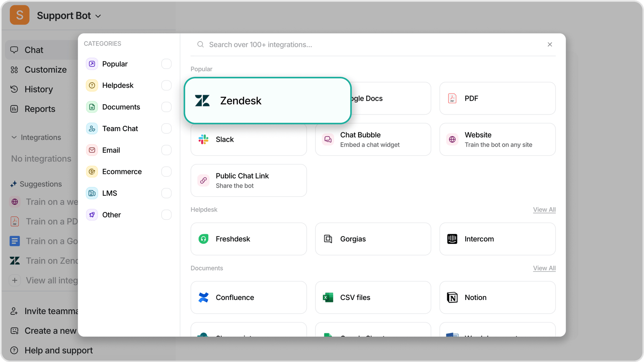Toggle the Helpdesk category checkbox
Image resolution: width=644 pixels, height=362 pixels.
(166, 85)
